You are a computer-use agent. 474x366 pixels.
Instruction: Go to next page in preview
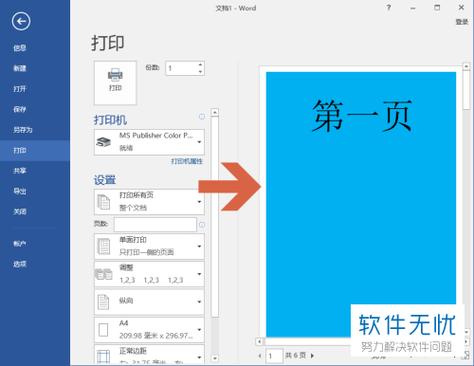[x=312, y=356]
